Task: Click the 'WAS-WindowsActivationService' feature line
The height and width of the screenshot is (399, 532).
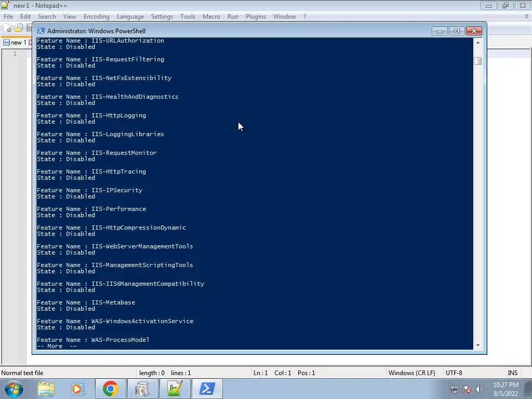Action: [115, 321]
